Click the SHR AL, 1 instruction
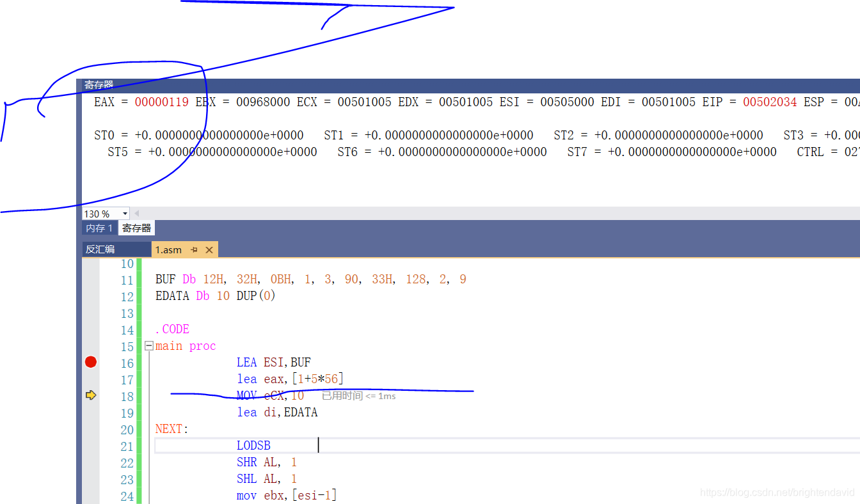This screenshot has height=504, width=860. click(x=267, y=462)
